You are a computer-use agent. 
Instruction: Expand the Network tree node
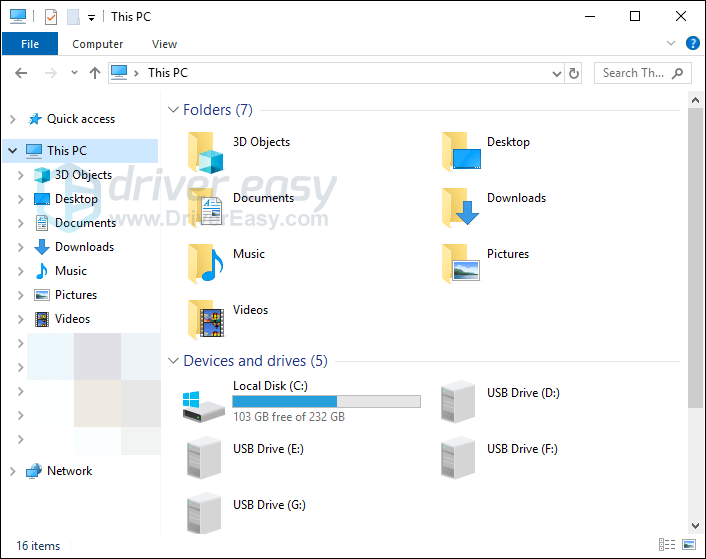click(12, 471)
